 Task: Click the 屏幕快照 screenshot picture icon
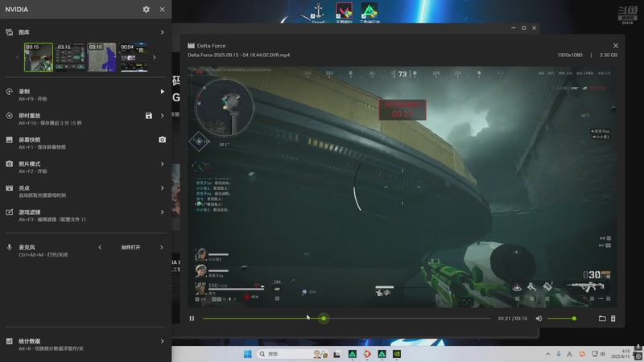pos(9,139)
